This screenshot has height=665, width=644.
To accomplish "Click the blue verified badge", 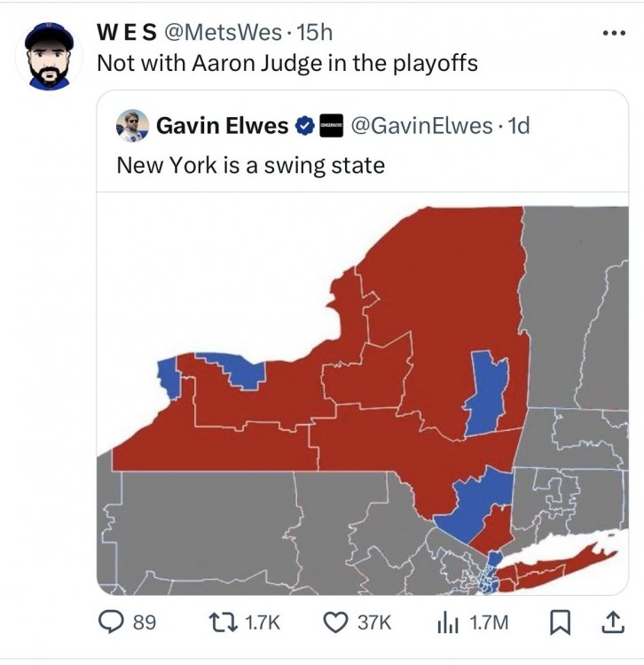I will [303, 127].
